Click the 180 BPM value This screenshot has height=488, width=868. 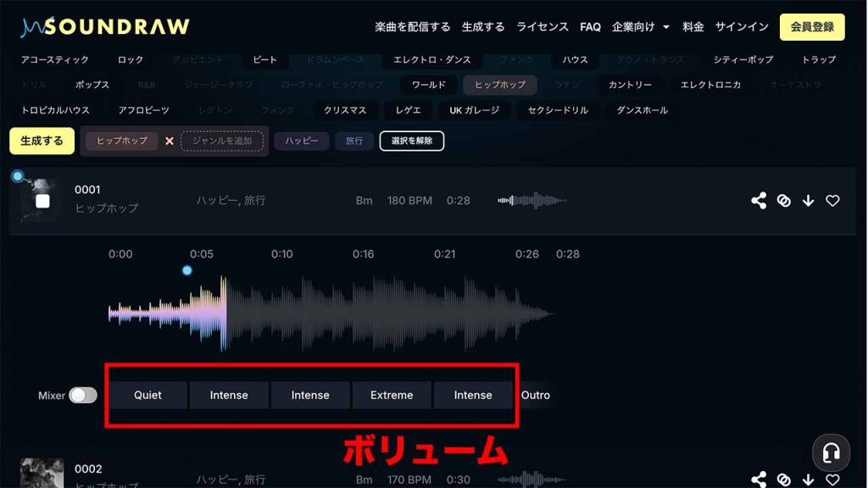coord(409,200)
